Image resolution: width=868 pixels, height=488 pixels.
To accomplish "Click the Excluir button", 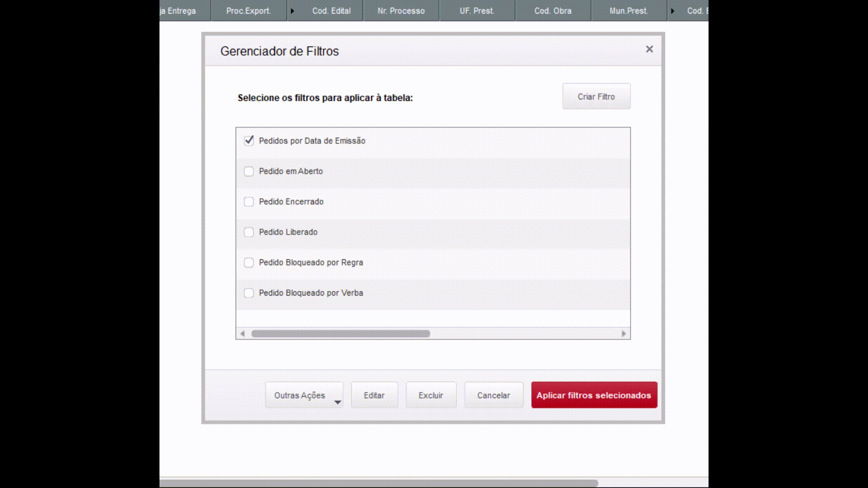I will pyautogui.click(x=431, y=395).
